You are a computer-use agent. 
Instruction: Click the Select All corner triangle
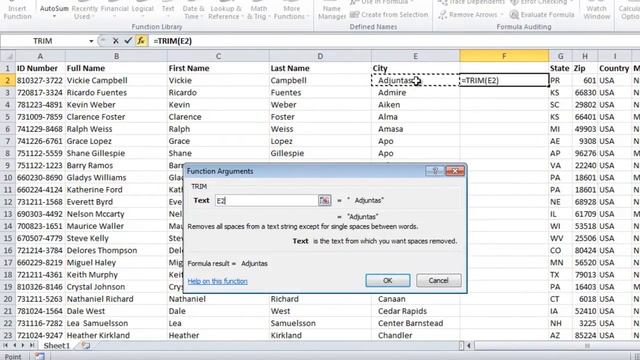click(x=8, y=56)
